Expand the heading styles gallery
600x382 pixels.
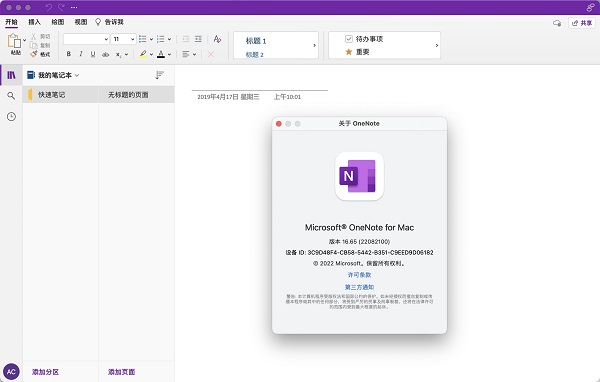(x=315, y=45)
